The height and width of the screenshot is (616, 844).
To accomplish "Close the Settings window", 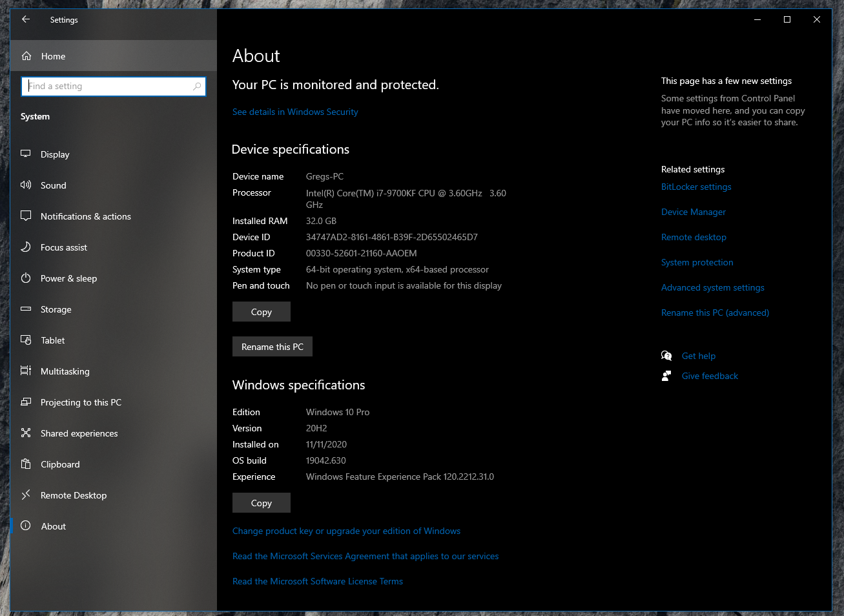I will point(817,19).
